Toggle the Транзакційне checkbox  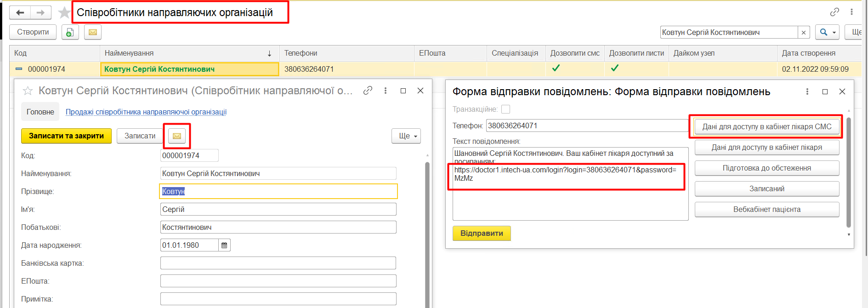pyautogui.click(x=505, y=109)
